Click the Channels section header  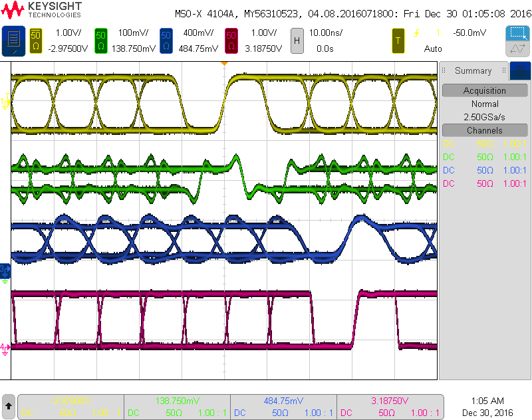click(x=485, y=130)
